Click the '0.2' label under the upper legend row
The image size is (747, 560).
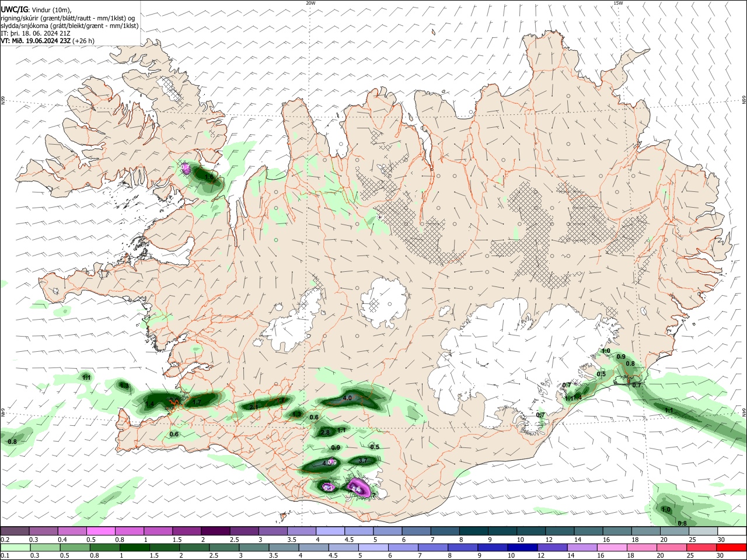point(5,540)
